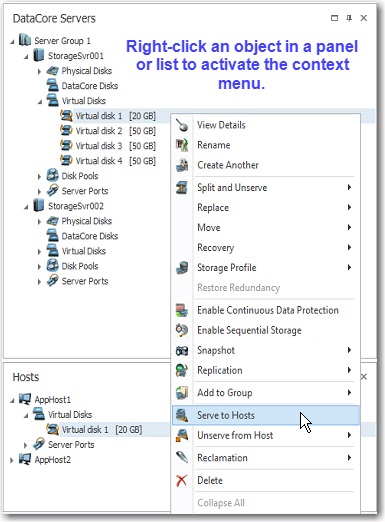Screen dimensions: 385x522
Task: Select Virtual Disks label under AppHost1
Action: coord(70,414)
